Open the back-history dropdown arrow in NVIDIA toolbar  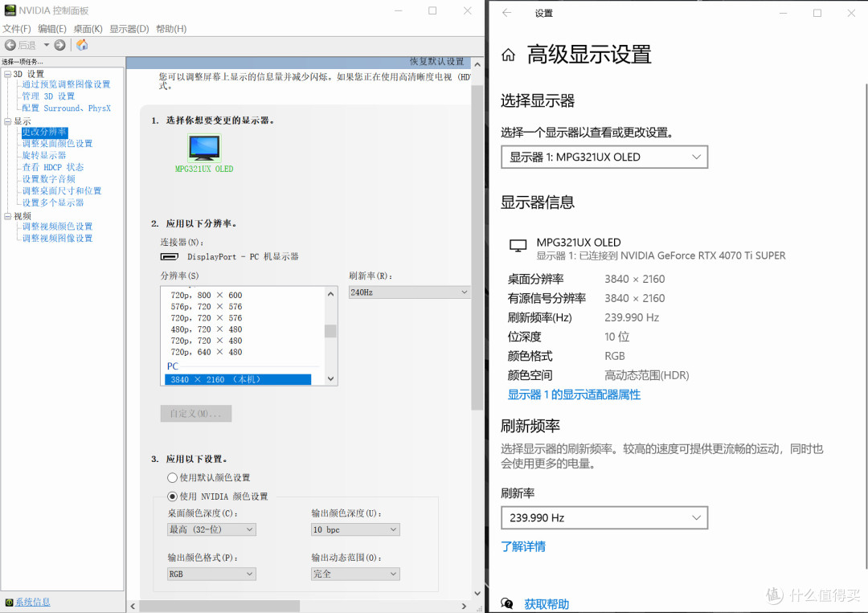(x=47, y=45)
